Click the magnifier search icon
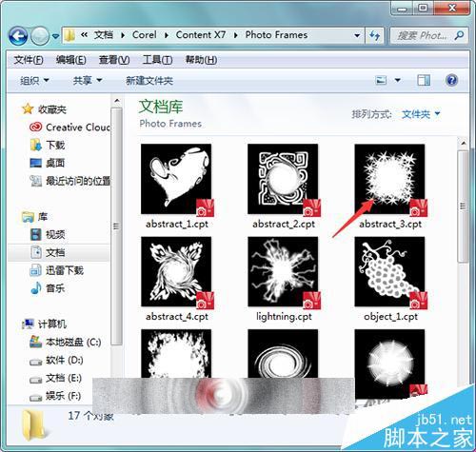476x452 pixels. click(x=459, y=35)
